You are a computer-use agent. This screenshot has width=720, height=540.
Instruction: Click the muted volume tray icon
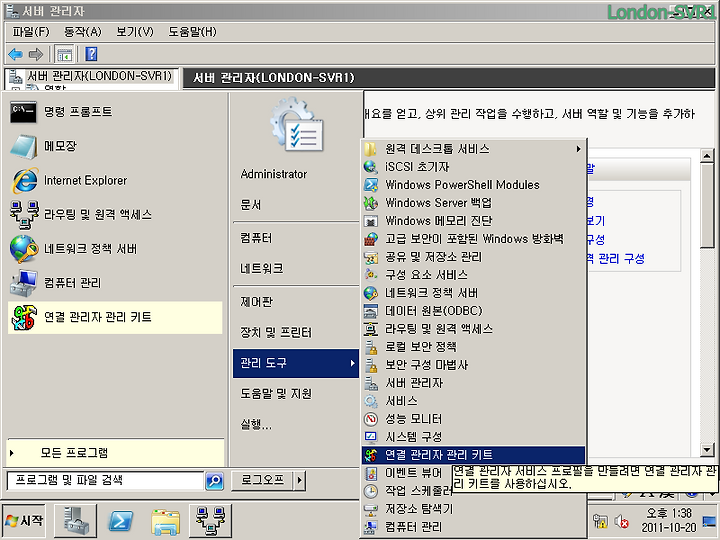tap(622, 521)
